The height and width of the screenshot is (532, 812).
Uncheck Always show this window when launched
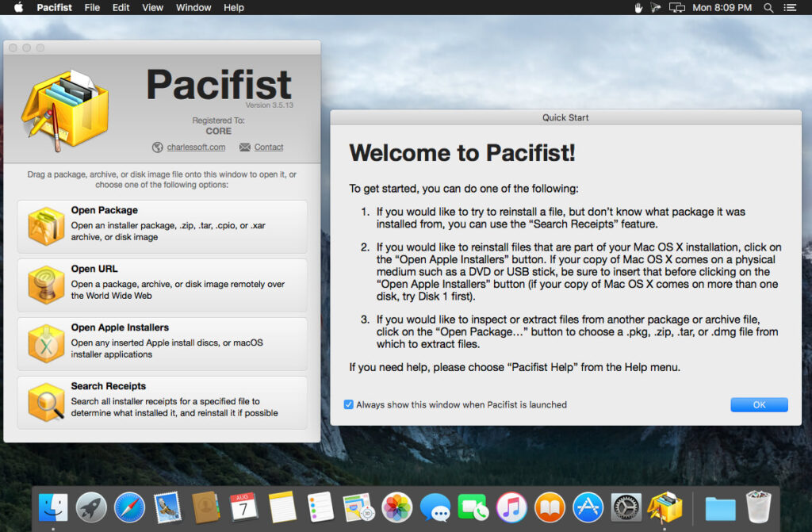point(347,404)
